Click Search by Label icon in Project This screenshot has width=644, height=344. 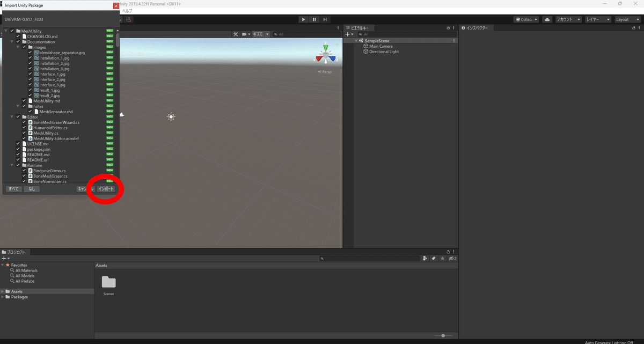[x=433, y=259]
